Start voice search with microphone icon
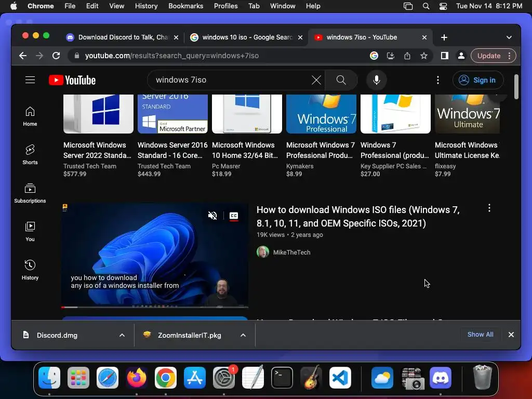Screen dimensions: 532x399 pos(377,80)
